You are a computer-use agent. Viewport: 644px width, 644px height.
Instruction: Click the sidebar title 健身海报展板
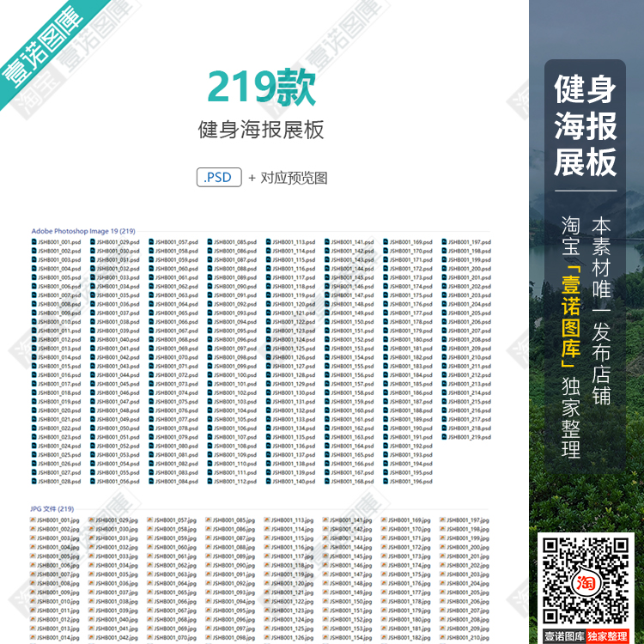pyautogui.click(x=586, y=125)
